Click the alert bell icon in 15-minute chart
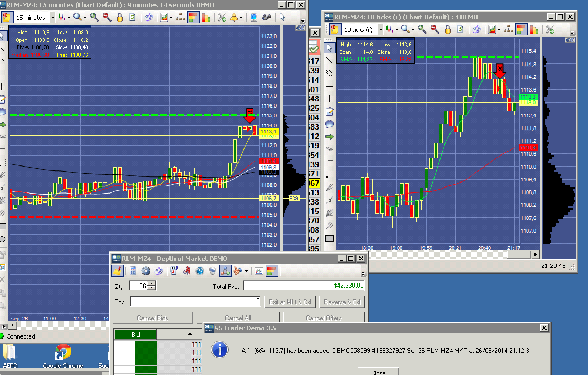This screenshot has height=375, width=588. pos(234,17)
